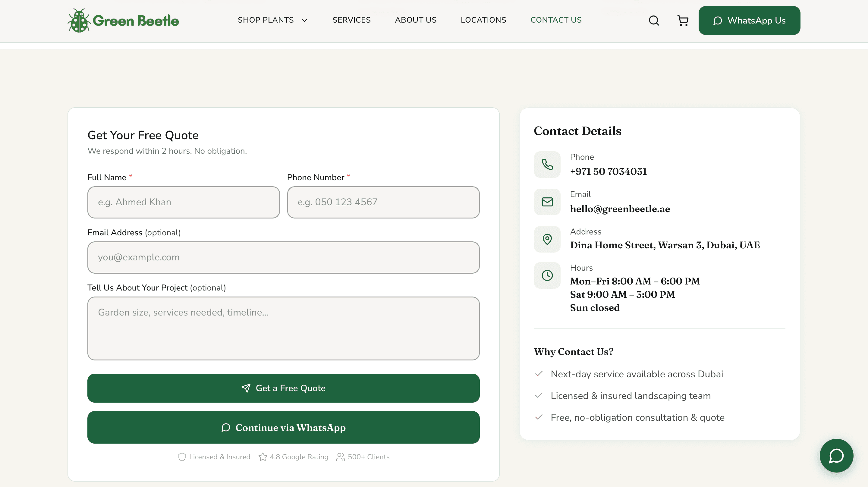Click the address map pin icon
Viewport: 868px width, 487px height.
[x=547, y=239]
